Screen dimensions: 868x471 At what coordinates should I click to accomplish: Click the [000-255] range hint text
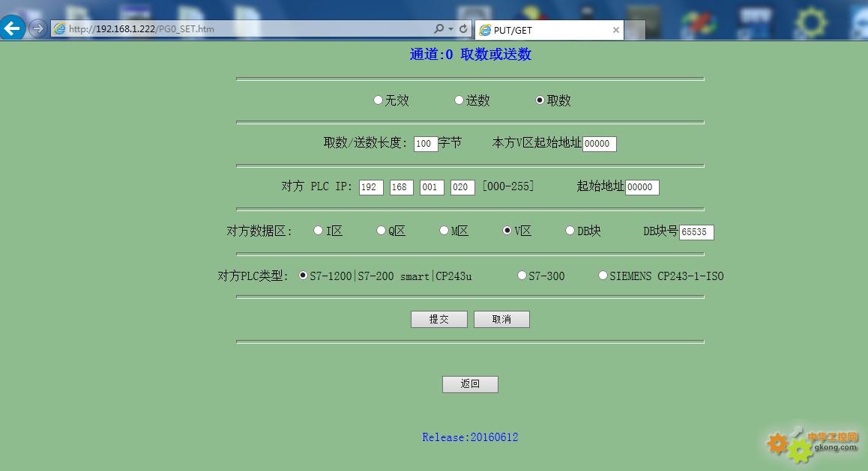(x=508, y=186)
